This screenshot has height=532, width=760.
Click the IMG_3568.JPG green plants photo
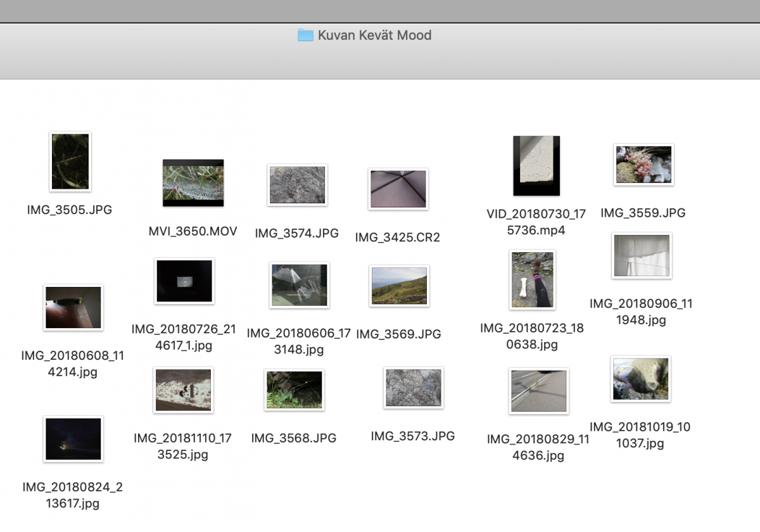pos(294,390)
